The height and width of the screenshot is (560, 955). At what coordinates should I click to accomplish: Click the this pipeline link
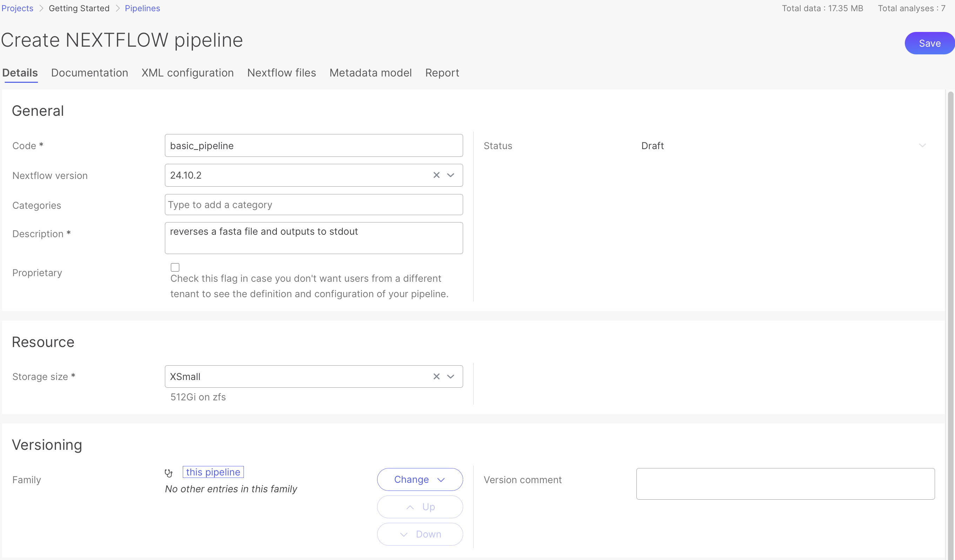click(x=213, y=472)
